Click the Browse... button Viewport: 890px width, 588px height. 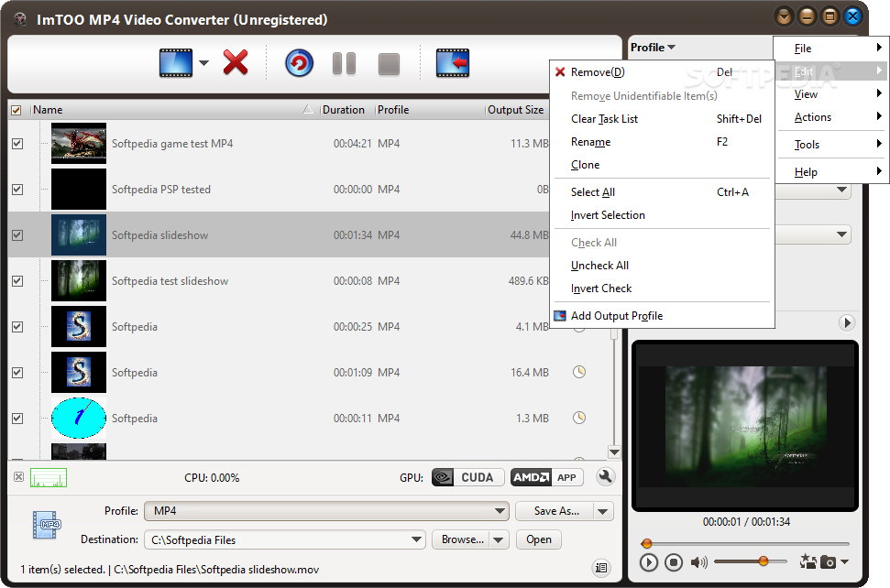pyautogui.click(x=462, y=539)
